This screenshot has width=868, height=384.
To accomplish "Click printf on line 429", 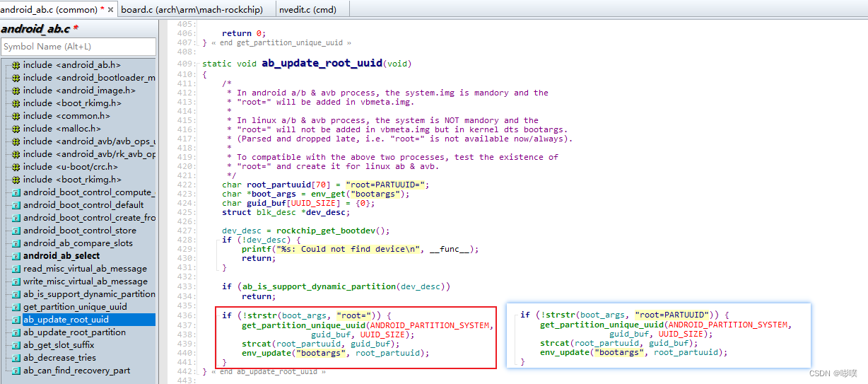I will pyautogui.click(x=256, y=249).
